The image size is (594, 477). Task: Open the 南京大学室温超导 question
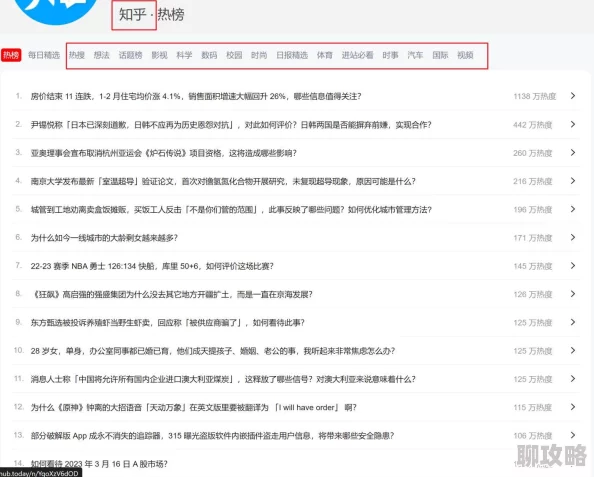pyautogui.click(x=223, y=181)
